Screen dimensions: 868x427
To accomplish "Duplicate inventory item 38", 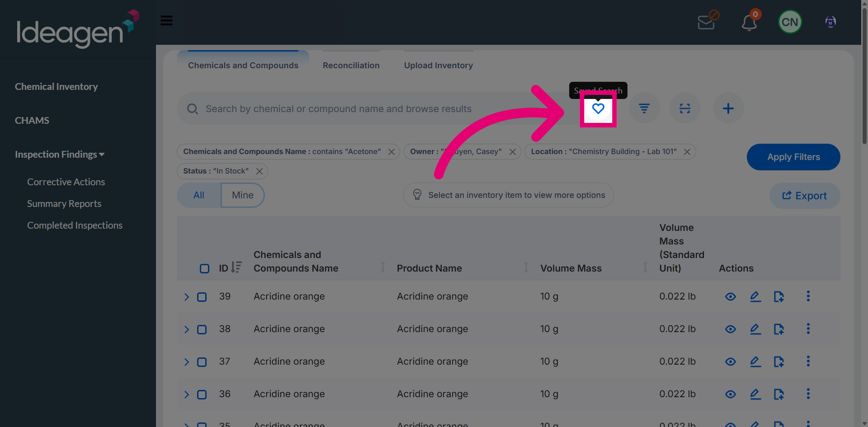I will tap(778, 329).
